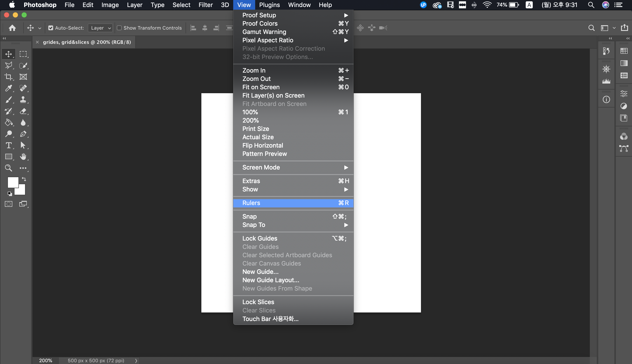Enable Show Transform Controls checkbox

(x=119, y=28)
